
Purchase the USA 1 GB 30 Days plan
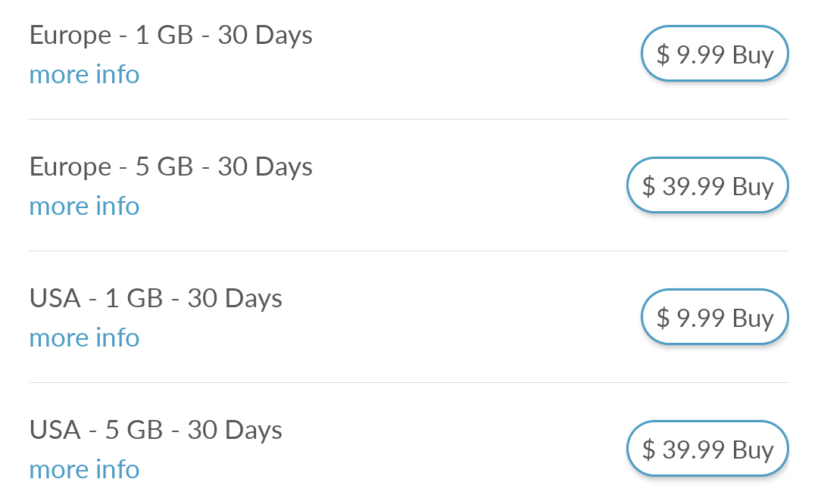pyautogui.click(x=714, y=318)
